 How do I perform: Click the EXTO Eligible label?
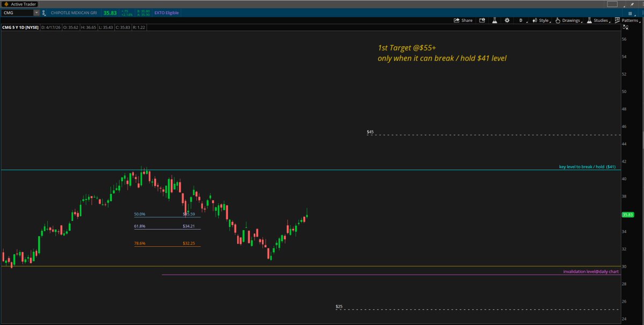(x=166, y=12)
